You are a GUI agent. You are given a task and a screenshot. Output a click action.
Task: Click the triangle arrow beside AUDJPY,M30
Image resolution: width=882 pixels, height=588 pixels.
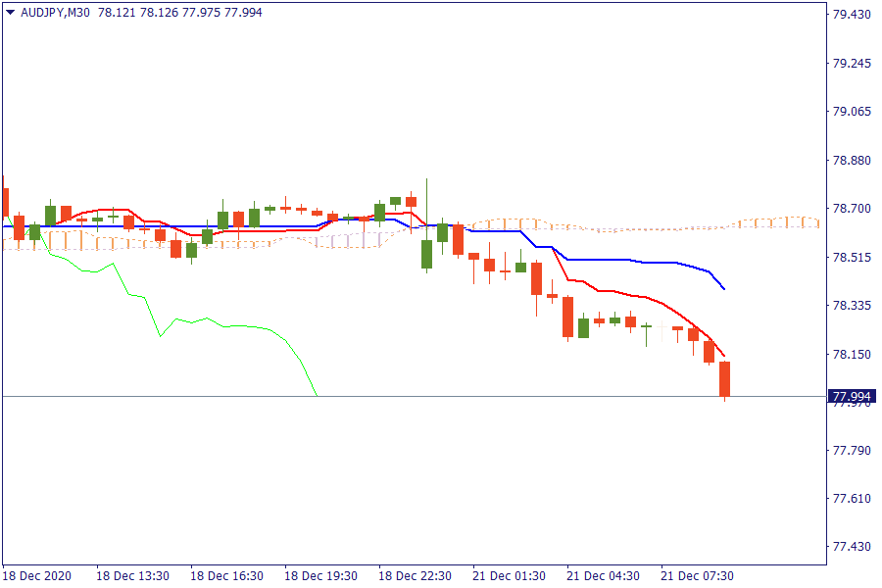11,13
